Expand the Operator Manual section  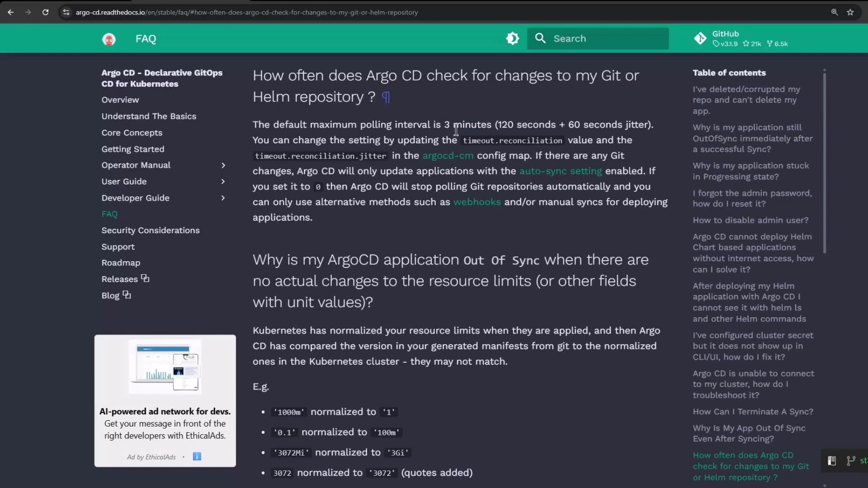pos(223,165)
